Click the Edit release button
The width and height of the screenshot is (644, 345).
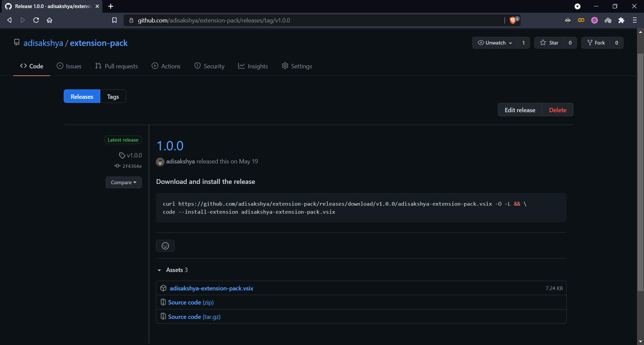(520, 110)
